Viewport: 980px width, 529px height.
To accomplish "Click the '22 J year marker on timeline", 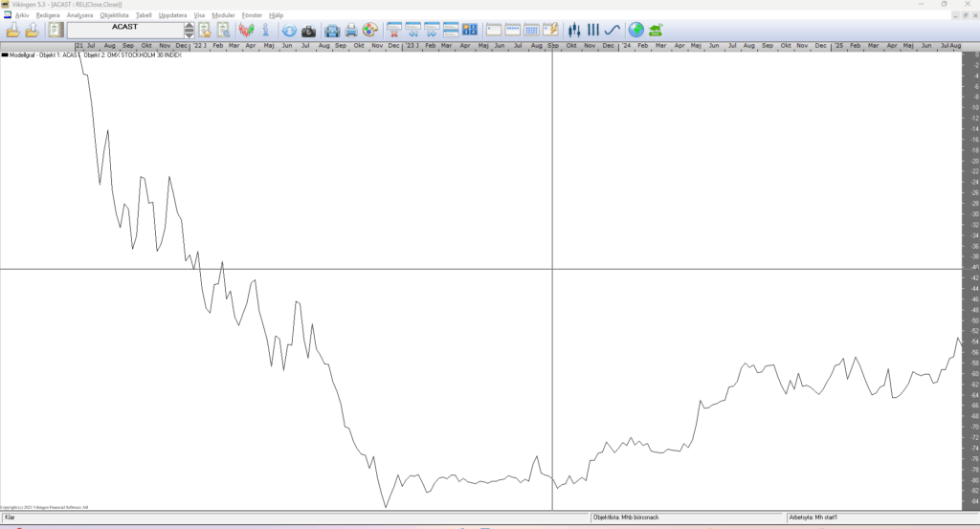I will (199, 46).
